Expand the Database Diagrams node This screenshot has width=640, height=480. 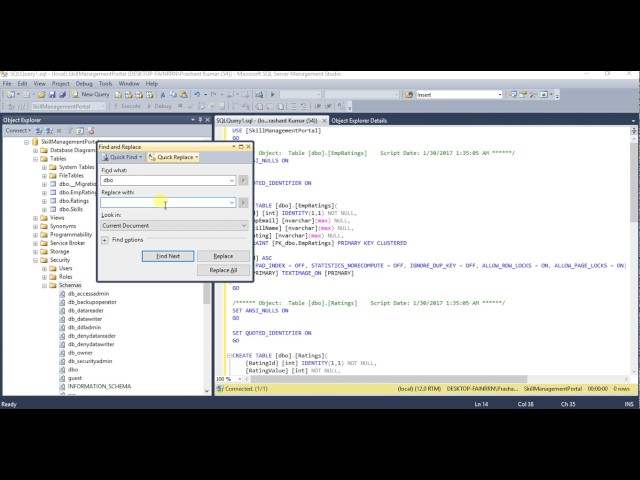tap(36, 150)
